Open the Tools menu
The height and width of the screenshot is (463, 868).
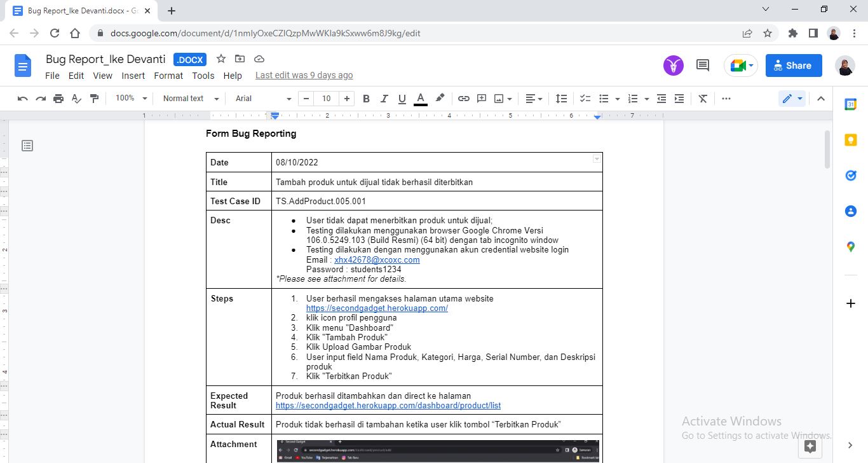click(x=203, y=75)
